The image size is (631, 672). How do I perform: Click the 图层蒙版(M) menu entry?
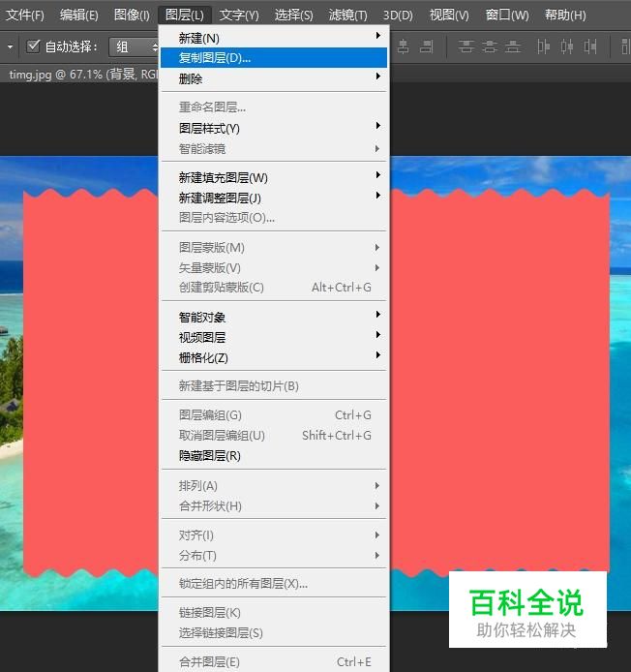(274, 247)
